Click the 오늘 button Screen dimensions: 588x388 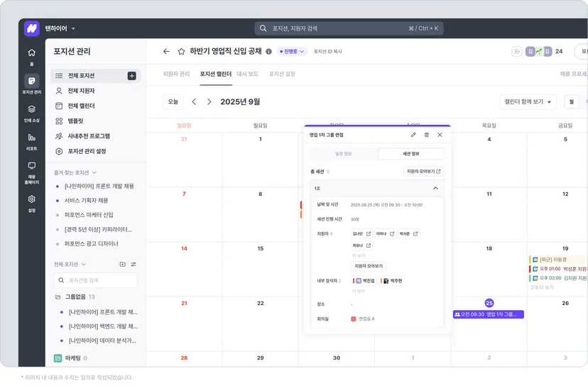[x=173, y=102]
